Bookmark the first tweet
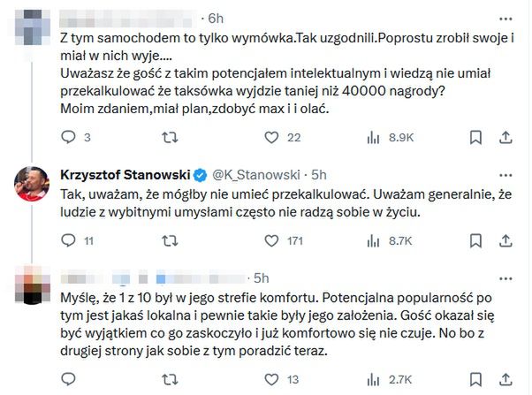The image size is (532, 395). (x=476, y=138)
